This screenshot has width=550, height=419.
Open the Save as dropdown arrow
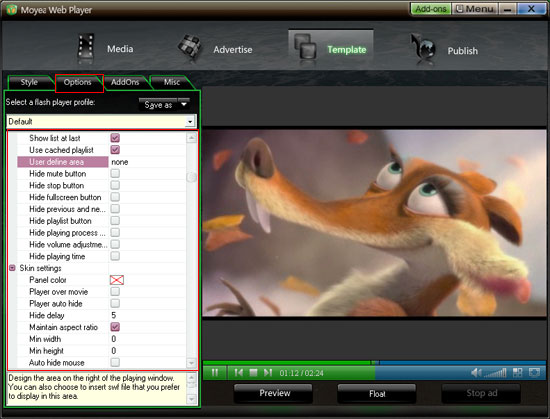click(x=184, y=104)
